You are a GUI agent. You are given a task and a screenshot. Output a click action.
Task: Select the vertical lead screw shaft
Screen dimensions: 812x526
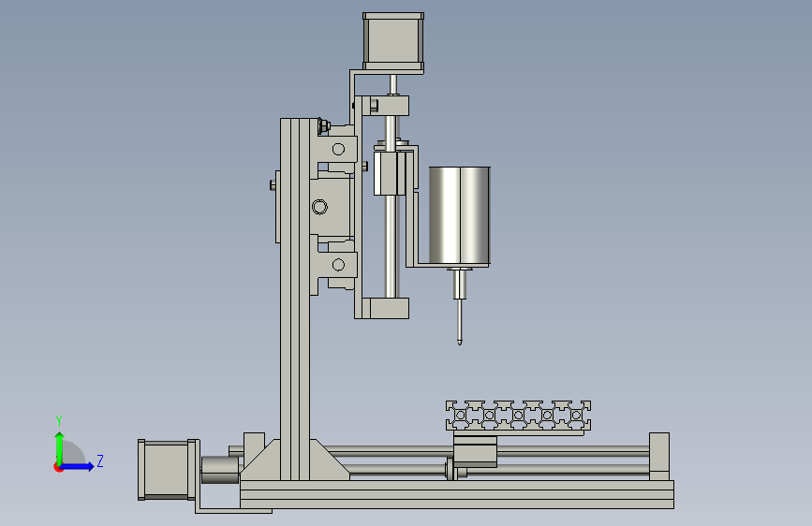click(392, 246)
